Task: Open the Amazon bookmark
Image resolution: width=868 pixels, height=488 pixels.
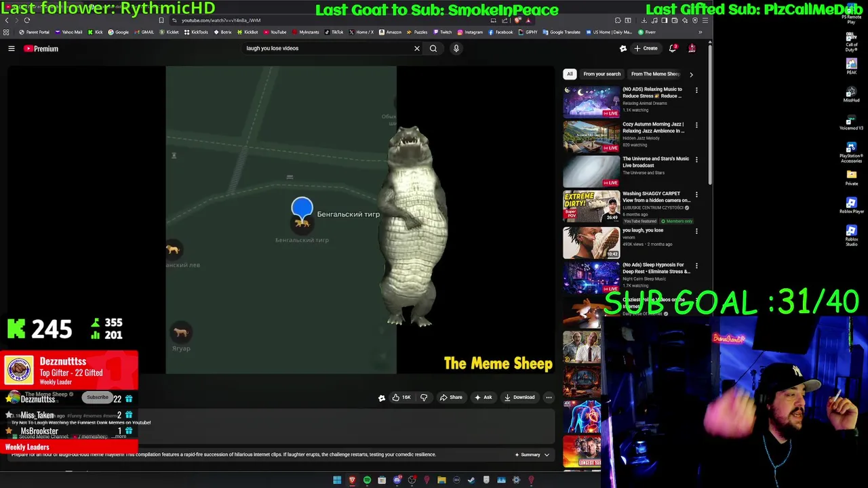Action: (x=391, y=32)
